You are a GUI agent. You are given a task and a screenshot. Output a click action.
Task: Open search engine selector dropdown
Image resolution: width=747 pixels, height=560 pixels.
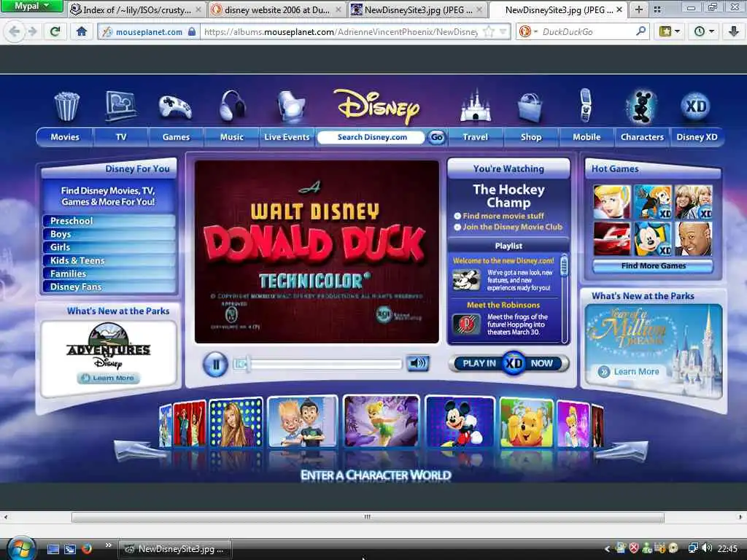529,31
